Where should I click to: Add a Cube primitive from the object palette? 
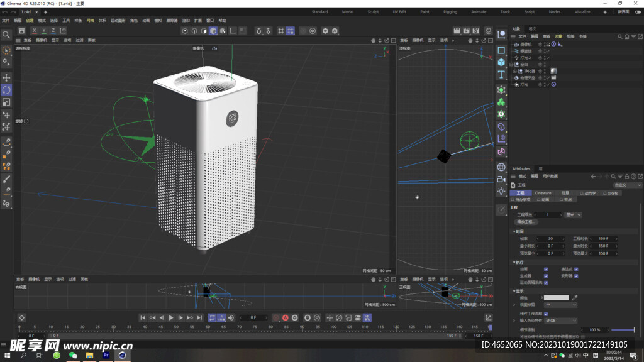pyautogui.click(x=501, y=62)
